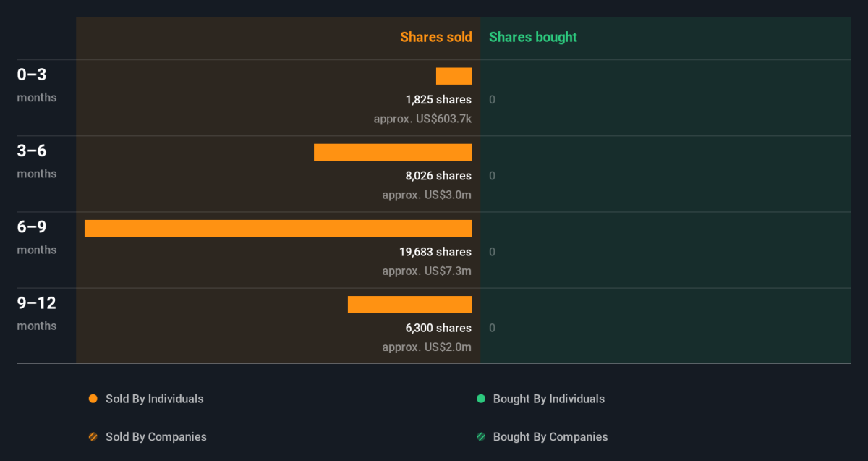Click the 0–3 months orange bar
The height and width of the screenshot is (461, 868).
tap(454, 76)
